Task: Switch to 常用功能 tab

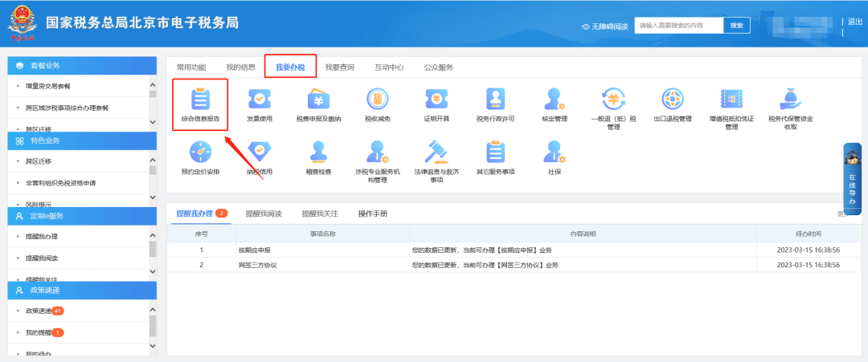Action: coord(191,67)
